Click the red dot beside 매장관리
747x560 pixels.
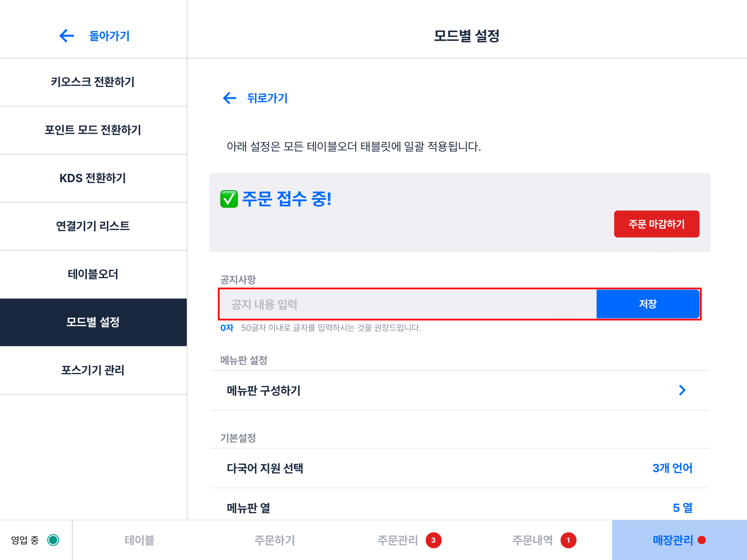coord(702,540)
